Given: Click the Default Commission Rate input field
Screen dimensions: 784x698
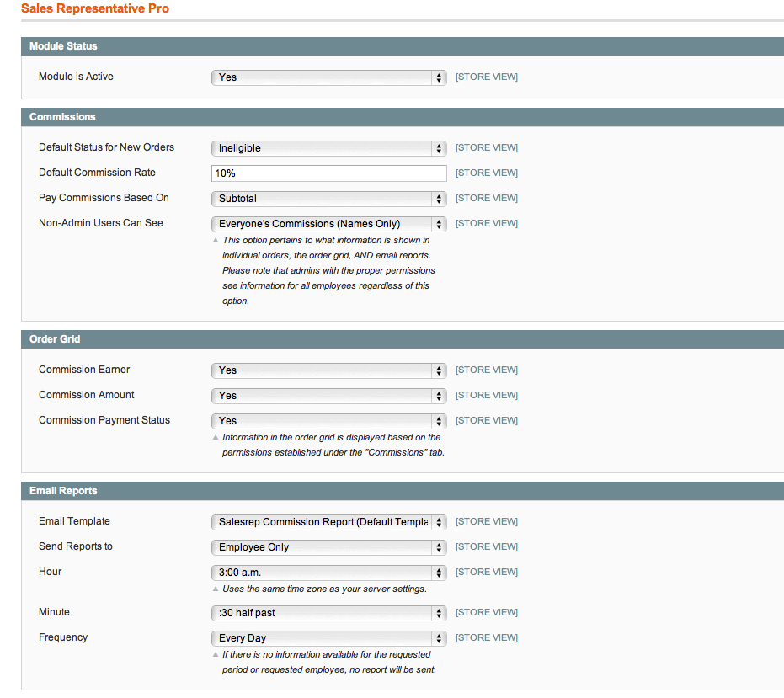Looking at the screenshot, I should tap(328, 173).
